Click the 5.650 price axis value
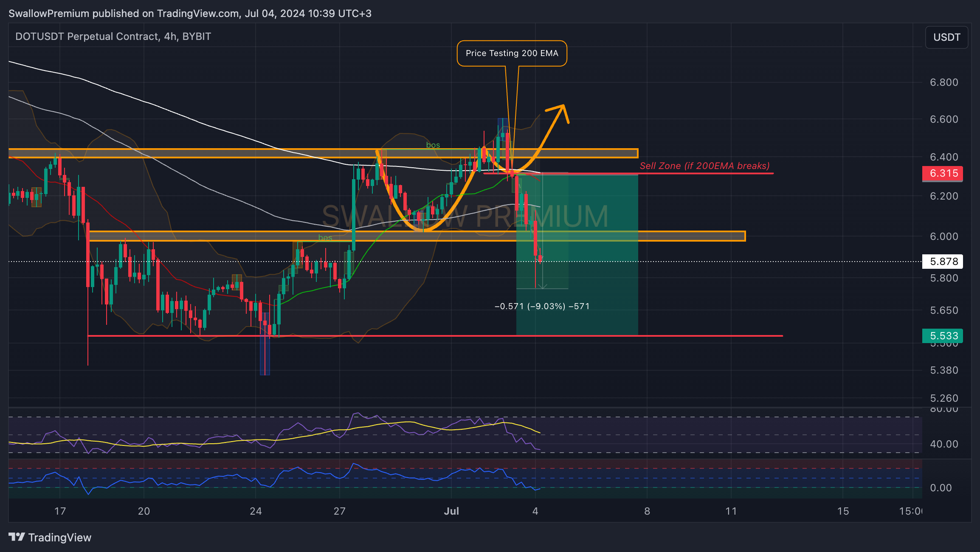Image resolution: width=980 pixels, height=552 pixels. pos(944,310)
